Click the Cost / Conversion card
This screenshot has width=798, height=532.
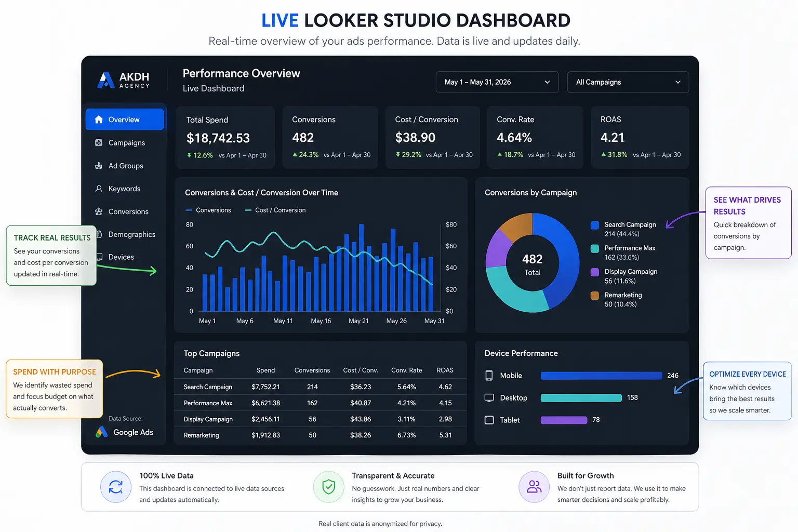pyautogui.click(x=433, y=138)
